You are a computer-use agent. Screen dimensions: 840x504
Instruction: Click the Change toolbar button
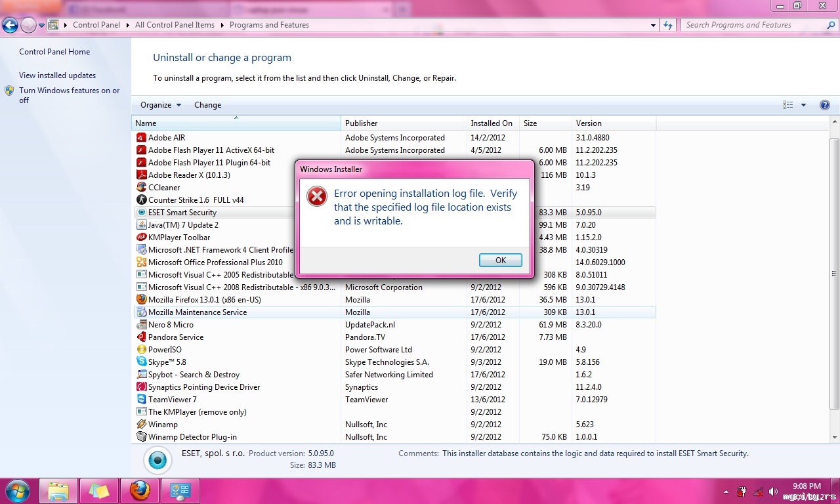pos(207,105)
